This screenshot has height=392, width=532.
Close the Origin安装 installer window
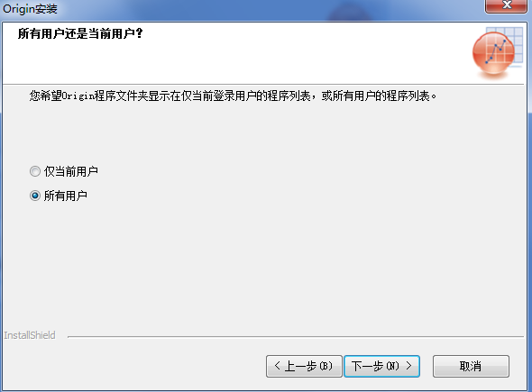click(x=507, y=5)
